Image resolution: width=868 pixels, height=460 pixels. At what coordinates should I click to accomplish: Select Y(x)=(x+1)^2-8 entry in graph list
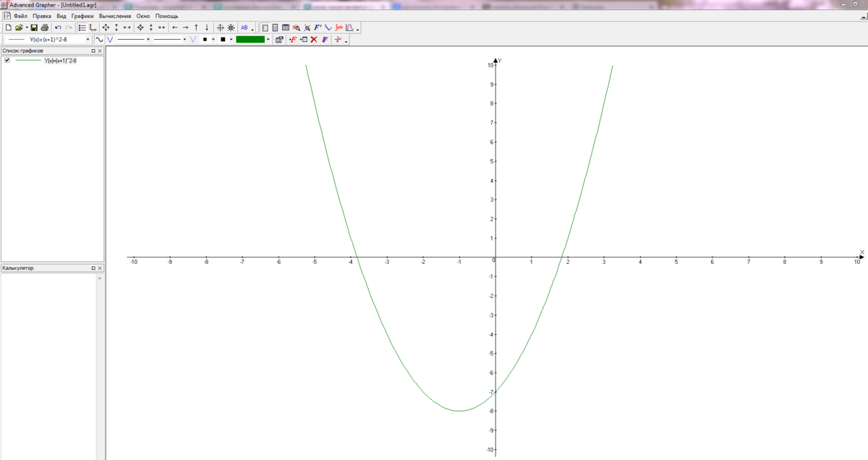[60, 61]
